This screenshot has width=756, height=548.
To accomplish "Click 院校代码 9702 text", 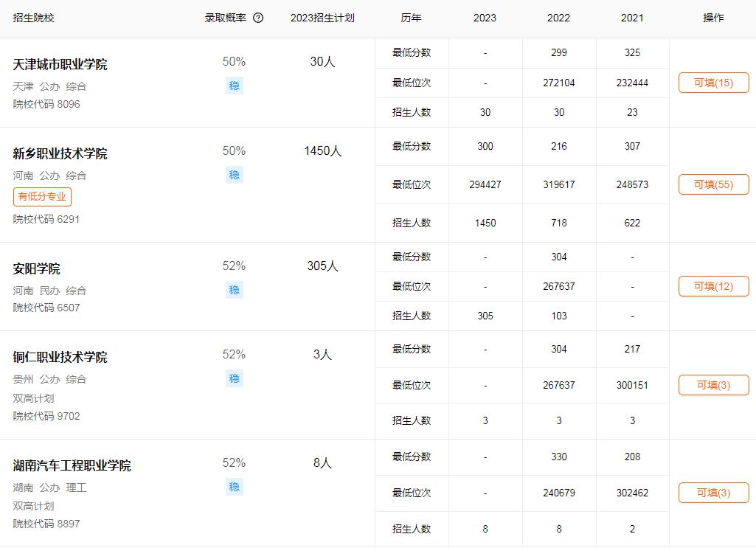I will [46, 416].
